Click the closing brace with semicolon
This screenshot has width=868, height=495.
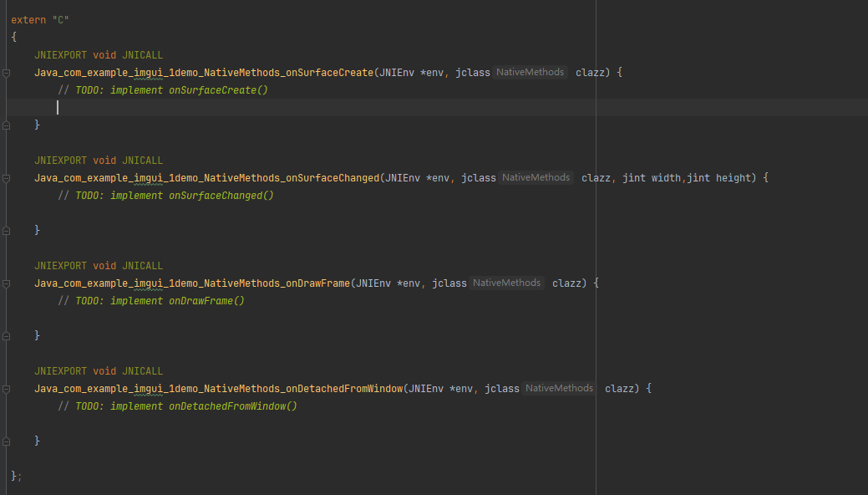(x=16, y=476)
